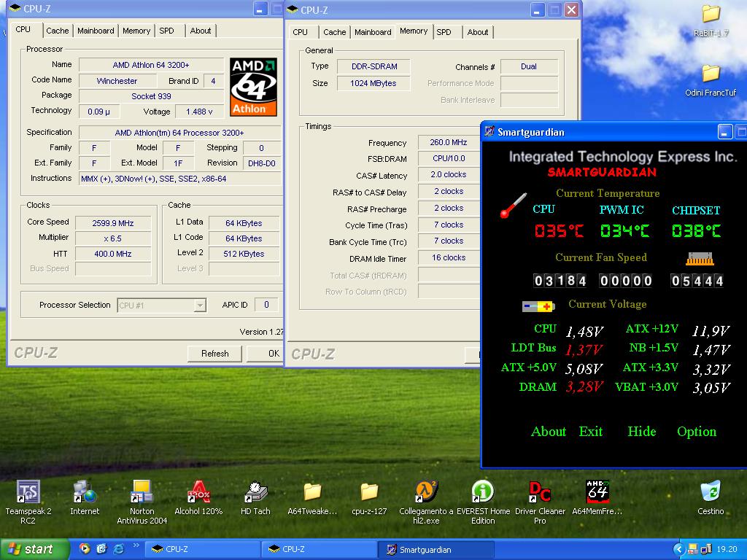
Task: Click the Core Speed value '2599.9 MHz'
Action: tap(113, 223)
